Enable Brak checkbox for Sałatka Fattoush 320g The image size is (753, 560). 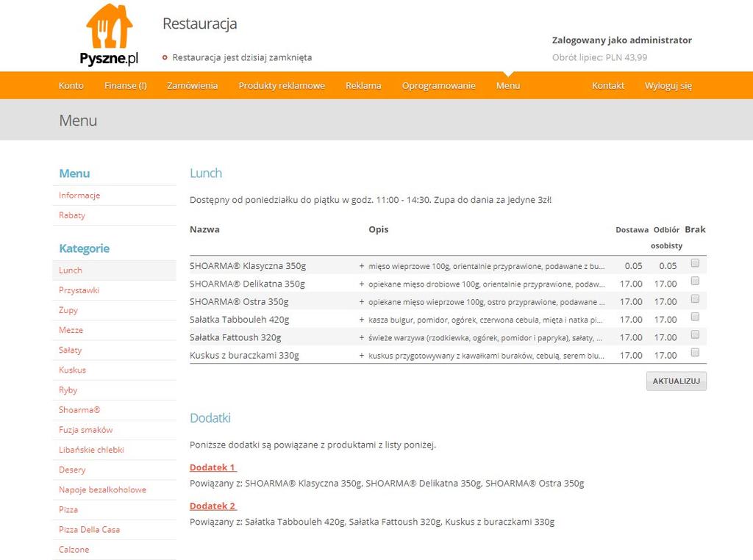coord(695,334)
